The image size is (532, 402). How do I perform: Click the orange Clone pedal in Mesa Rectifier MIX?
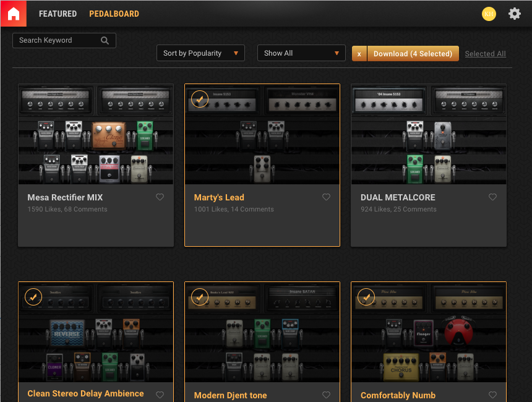(109, 136)
